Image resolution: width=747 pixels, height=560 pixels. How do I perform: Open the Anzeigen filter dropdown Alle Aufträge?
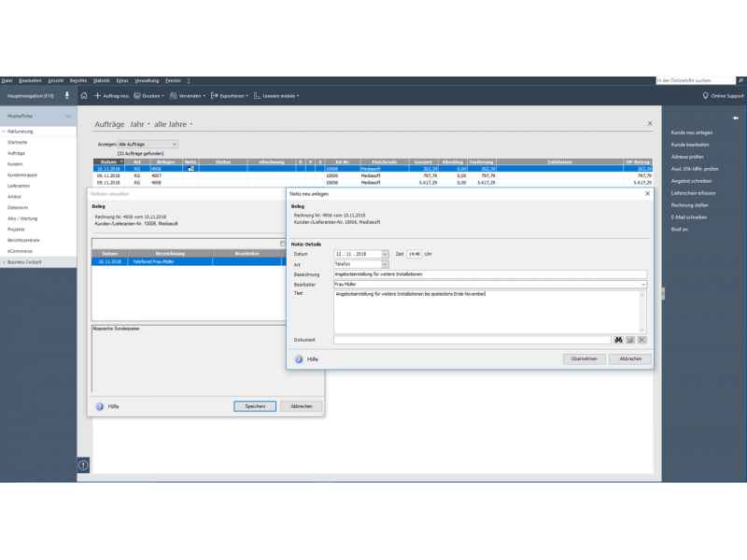click(x=174, y=145)
